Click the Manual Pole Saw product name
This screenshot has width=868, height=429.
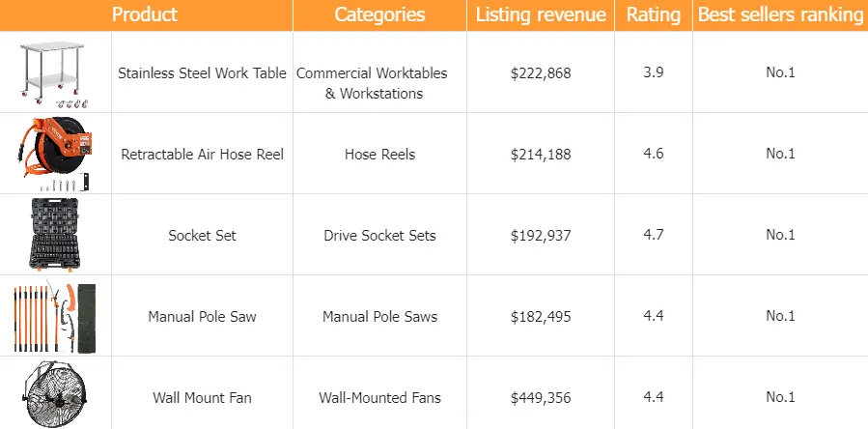pos(203,317)
